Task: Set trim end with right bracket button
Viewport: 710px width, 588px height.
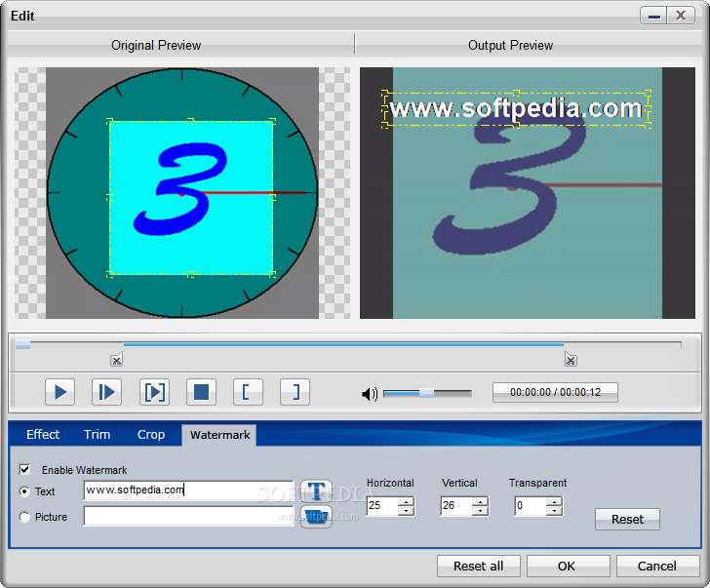Action: (x=295, y=392)
